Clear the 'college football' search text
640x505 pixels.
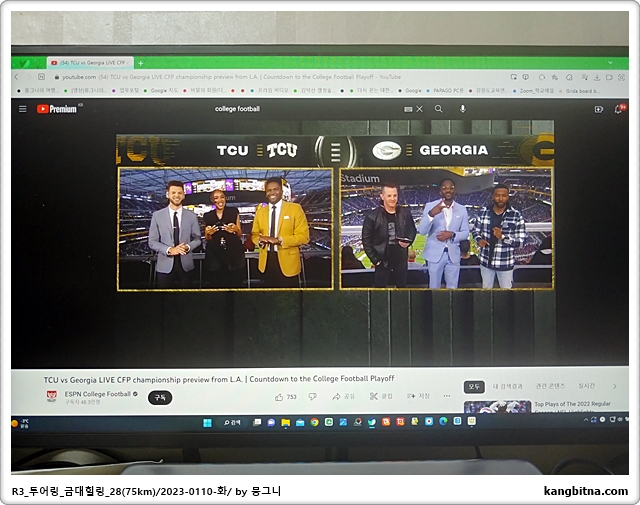pos(420,109)
